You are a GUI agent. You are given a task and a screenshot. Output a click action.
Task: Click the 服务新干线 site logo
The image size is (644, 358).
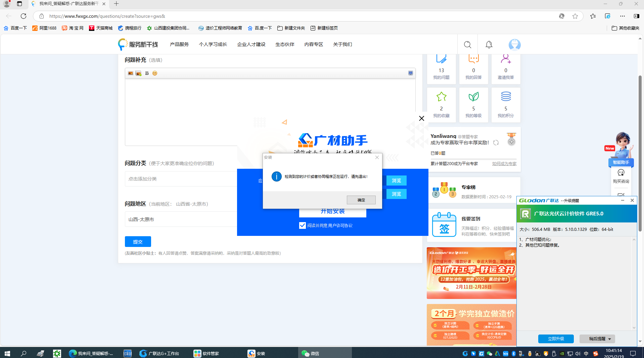coord(138,44)
